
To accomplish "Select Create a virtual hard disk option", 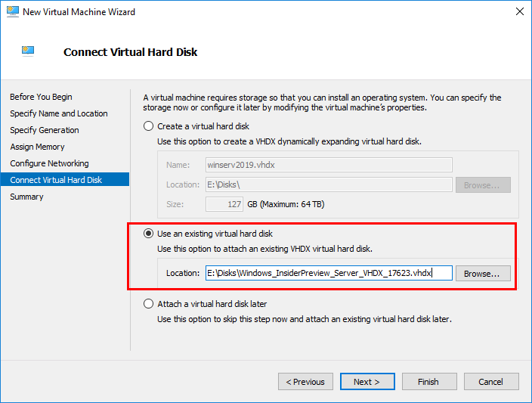I will click(x=149, y=126).
